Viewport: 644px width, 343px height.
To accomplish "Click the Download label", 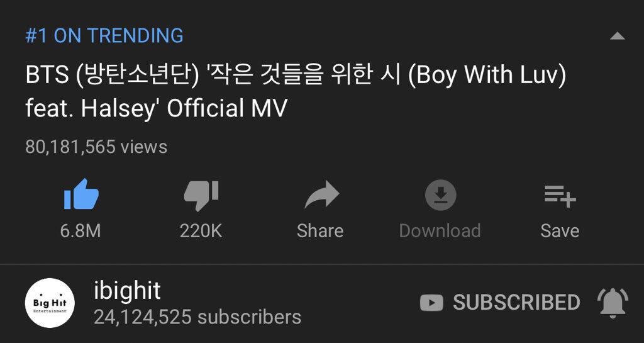I will [x=440, y=231].
